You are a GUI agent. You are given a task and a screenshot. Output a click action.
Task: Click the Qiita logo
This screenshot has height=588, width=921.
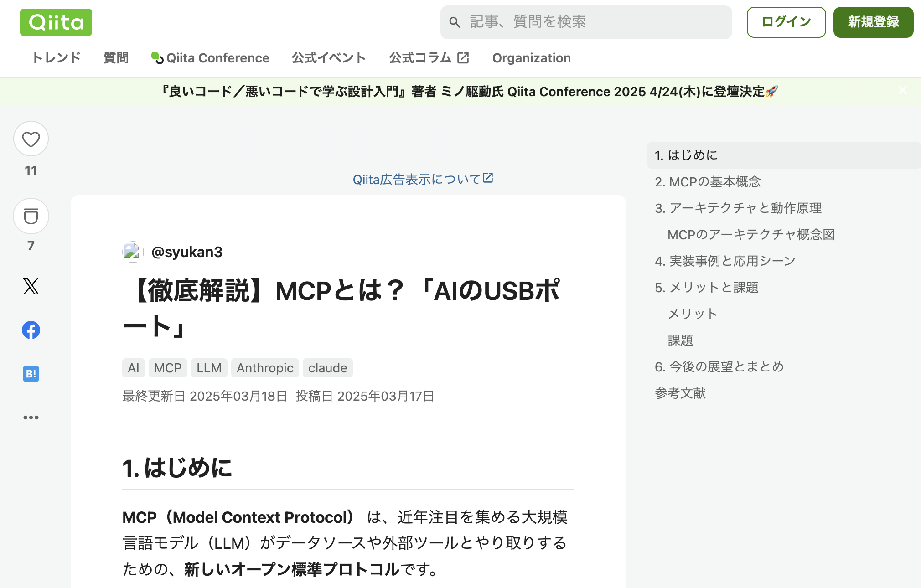tap(56, 22)
